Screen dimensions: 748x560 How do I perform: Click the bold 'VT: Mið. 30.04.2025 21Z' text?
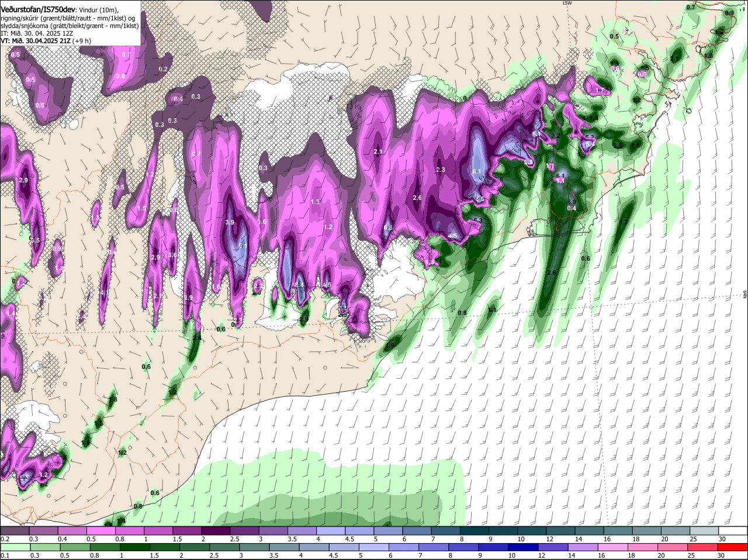click(36, 41)
